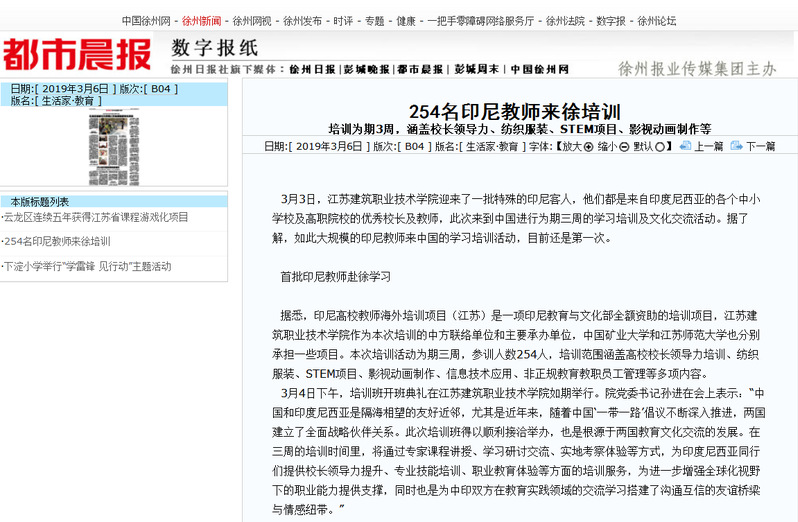The image size is (798, 522).
Task: Switch to 徐州日报 in publication bar
Action: [x=312, y=70]
